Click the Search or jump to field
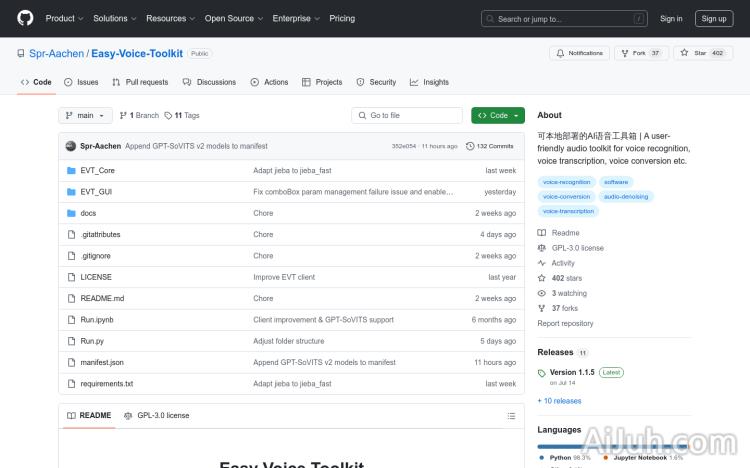 pos(564,19)
